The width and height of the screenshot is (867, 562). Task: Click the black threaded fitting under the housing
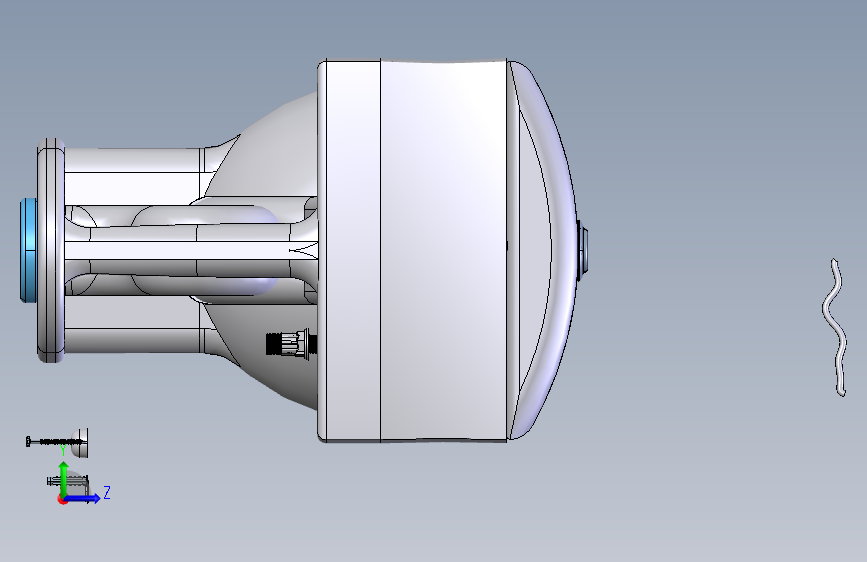point(291,343)
